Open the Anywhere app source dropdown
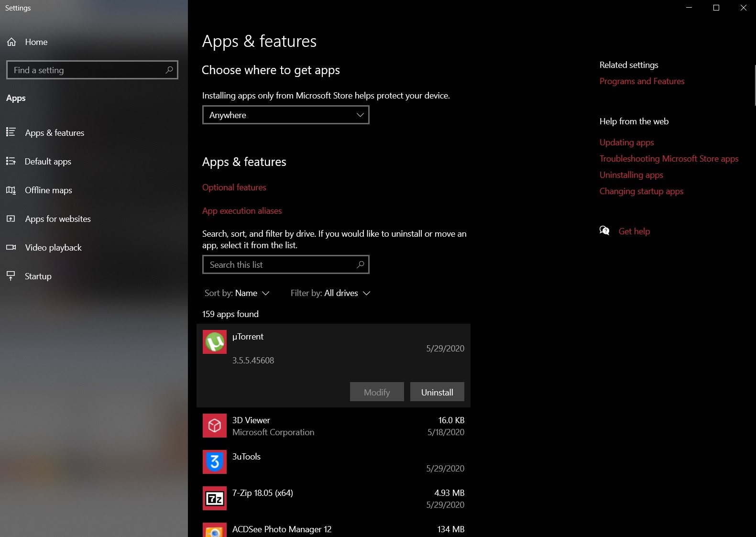The width and height of the screenshot is (756, 537). (285, 115)
